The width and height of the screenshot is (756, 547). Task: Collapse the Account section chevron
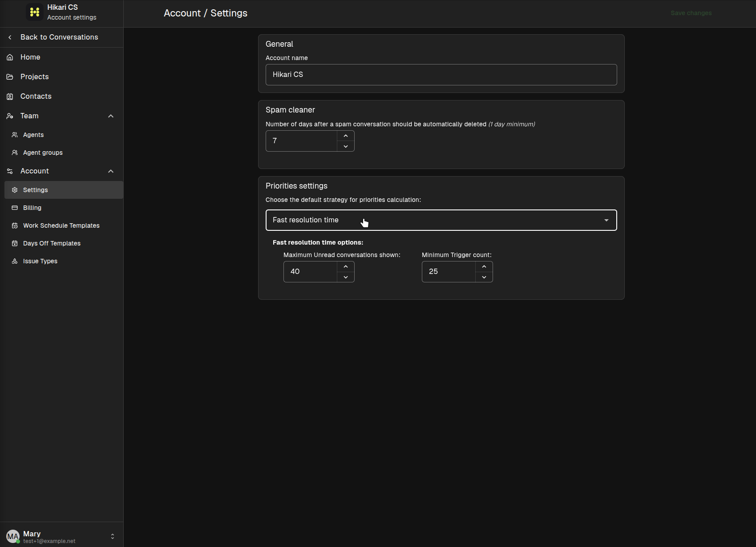click(111, 171)
